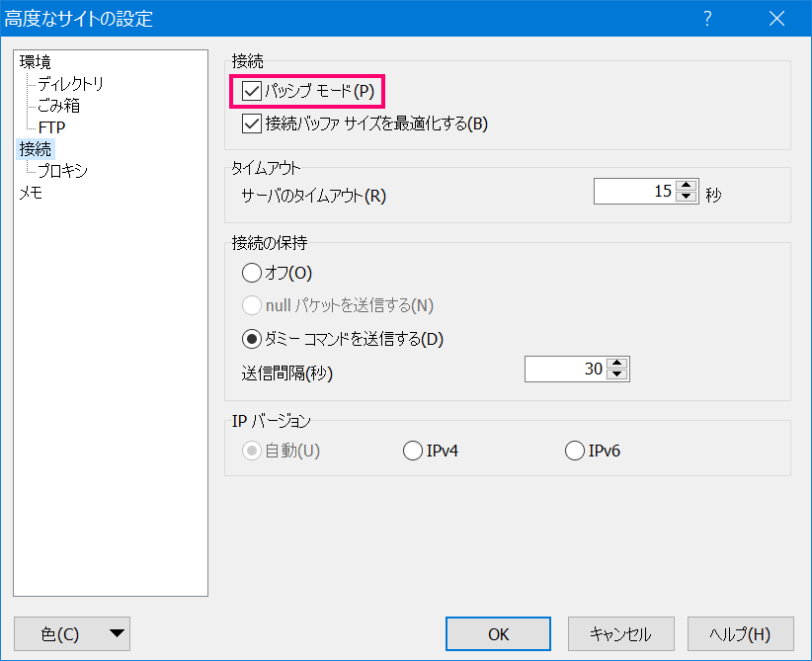Click the title bar help question mark
The height and width of the screenshot is (661, 812).
point(708,19)
